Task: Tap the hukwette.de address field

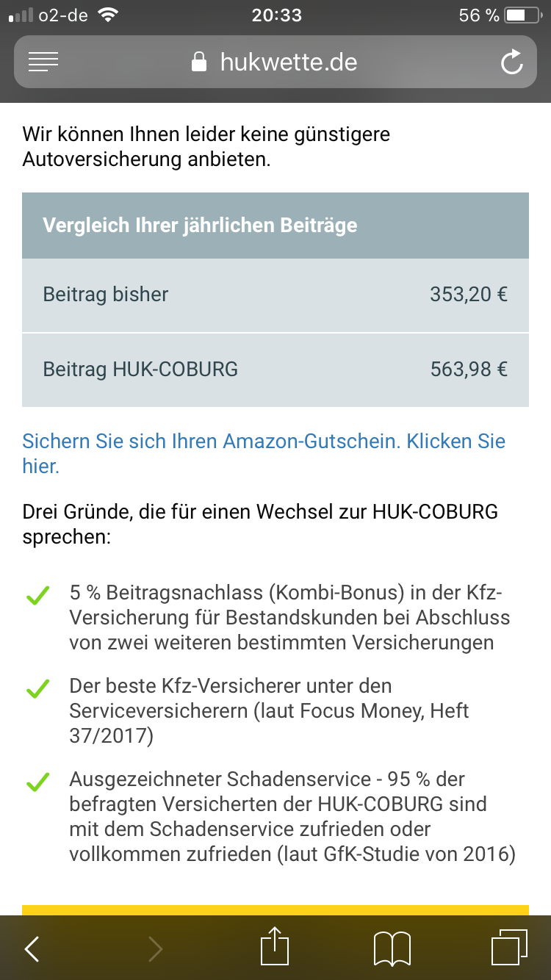Action: (x=288, y=62)
